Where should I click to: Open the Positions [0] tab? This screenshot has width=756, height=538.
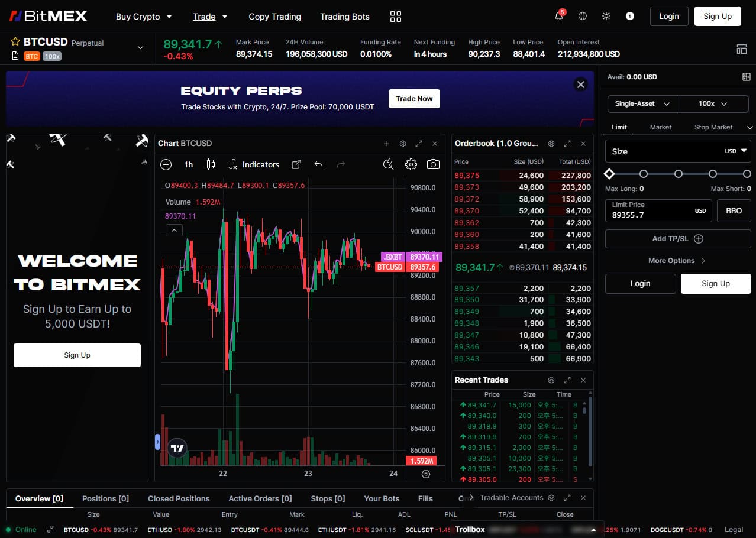point(105,498)
